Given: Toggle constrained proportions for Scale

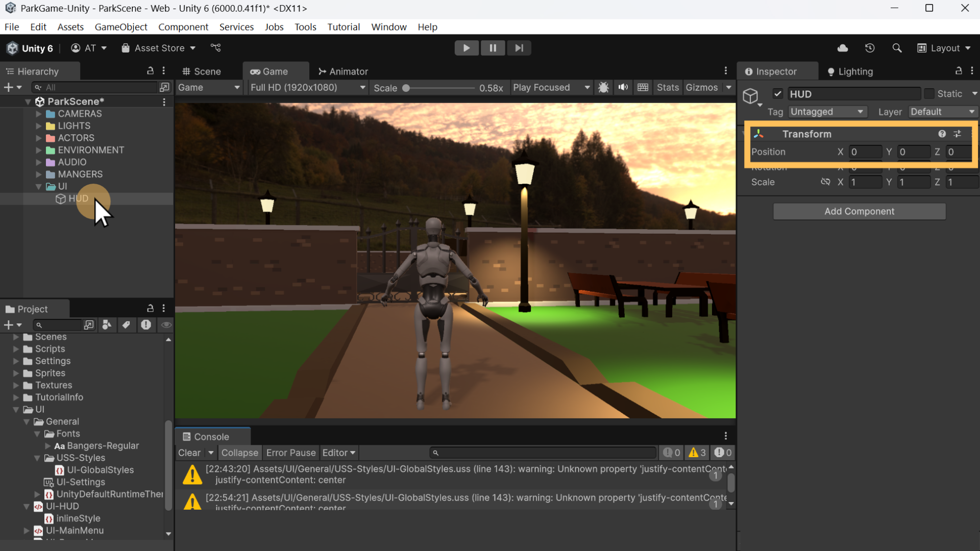Looking at the screenshot, I should pos(826,182).
